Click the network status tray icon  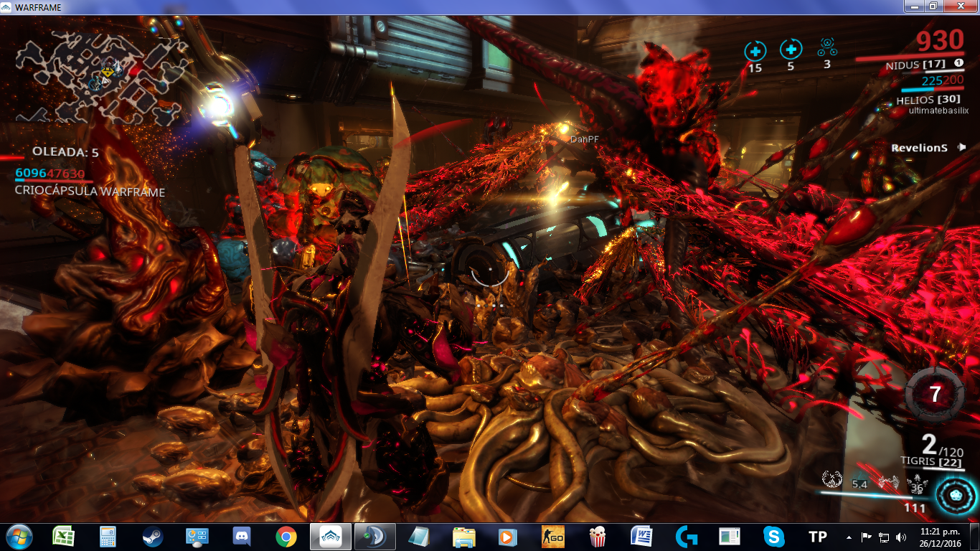point(884,537)
